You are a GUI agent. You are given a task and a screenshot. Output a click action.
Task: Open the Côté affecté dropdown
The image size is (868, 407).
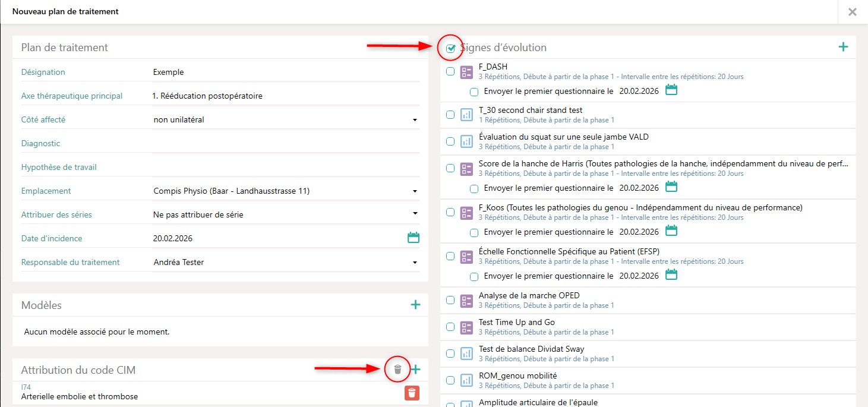coord(285,120)
